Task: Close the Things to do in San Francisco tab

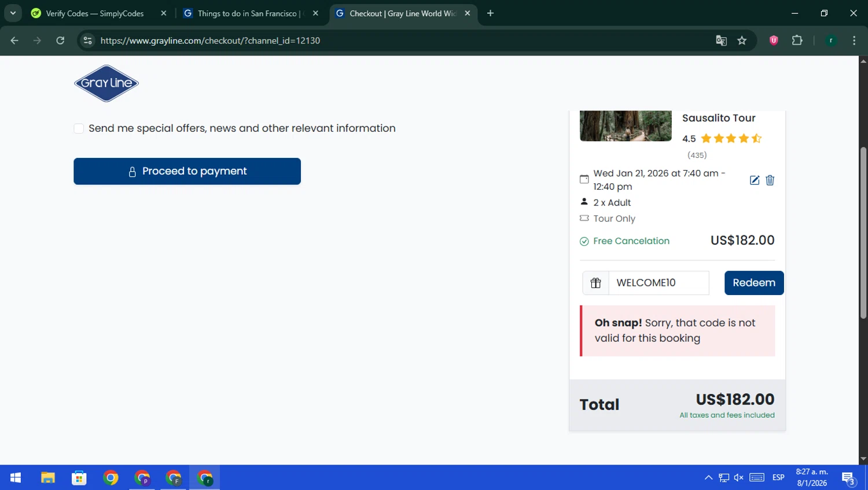Action: click(x=315, y=13)
